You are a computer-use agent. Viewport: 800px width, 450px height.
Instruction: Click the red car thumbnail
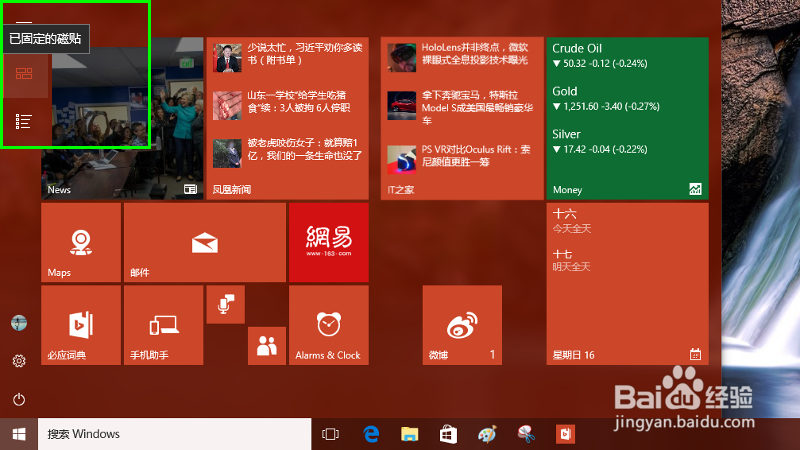click(x=402, y=105)
